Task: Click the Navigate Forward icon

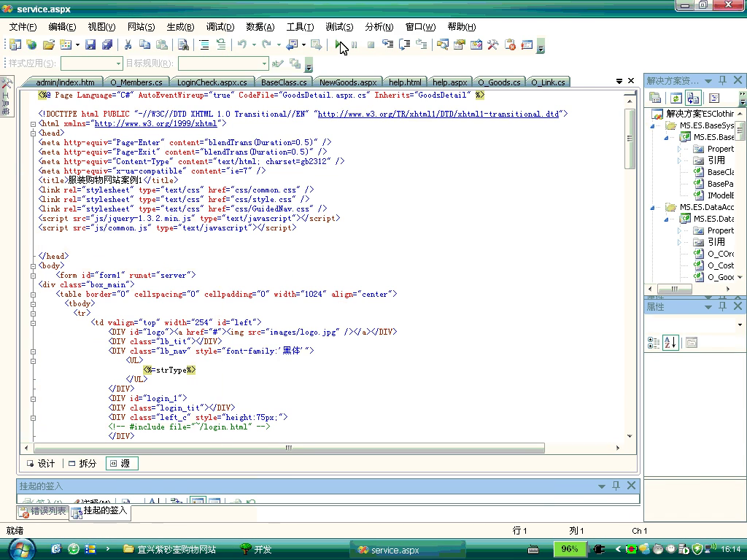Action: point(316,44)
